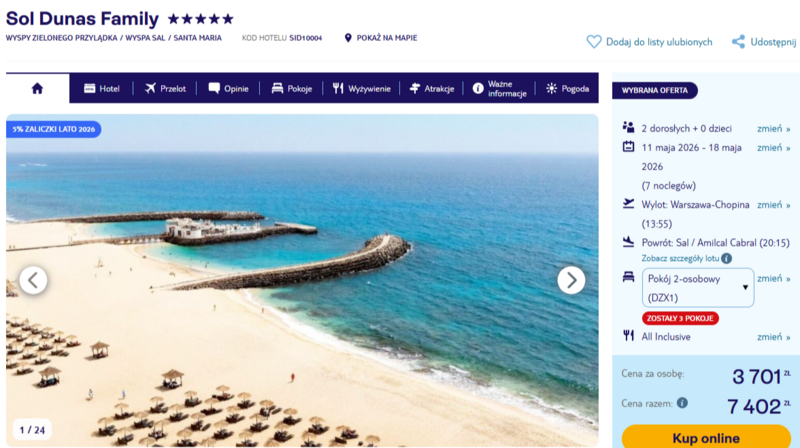This screenshot has width=800, height=448.
Task: Open the Pokój 2-osobowy room dropdown
Action: pyautogui.click(x=698, y=288)
